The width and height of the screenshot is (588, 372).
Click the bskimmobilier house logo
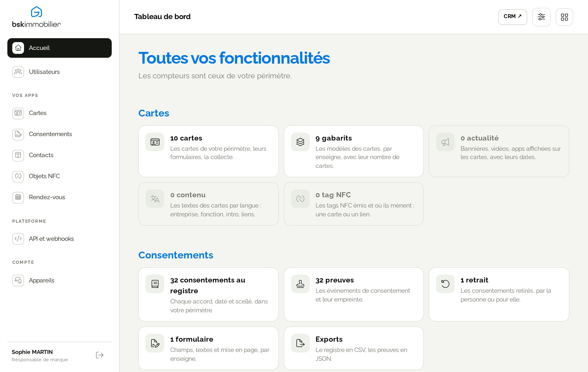[37, 12]
